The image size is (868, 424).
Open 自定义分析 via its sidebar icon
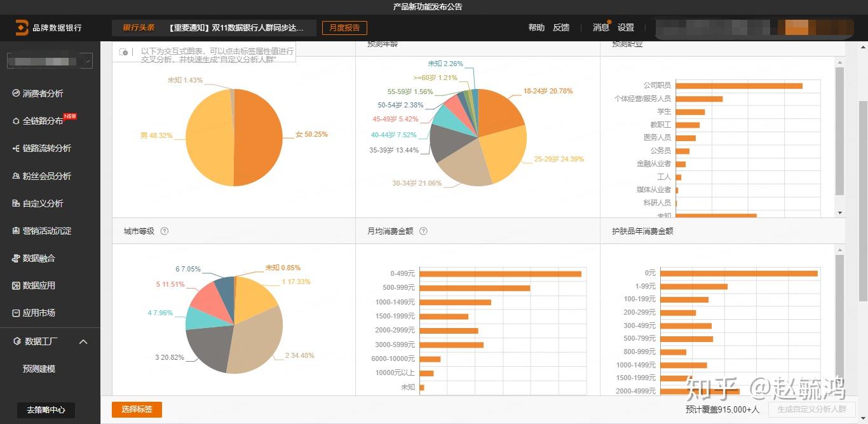pos(17,203)
